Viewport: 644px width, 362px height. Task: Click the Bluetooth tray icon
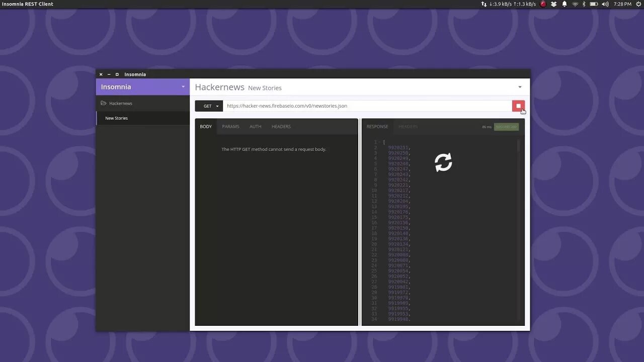[584, 4]
